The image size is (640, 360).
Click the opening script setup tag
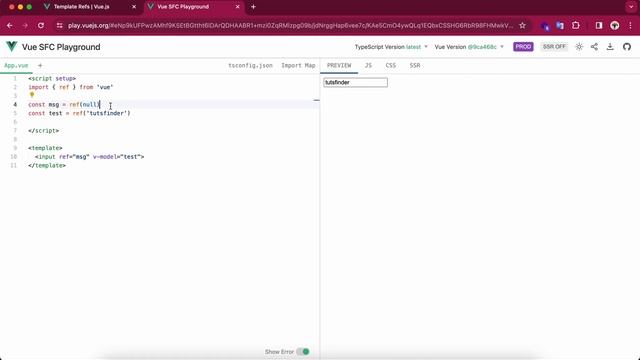(x=52, y=78)
